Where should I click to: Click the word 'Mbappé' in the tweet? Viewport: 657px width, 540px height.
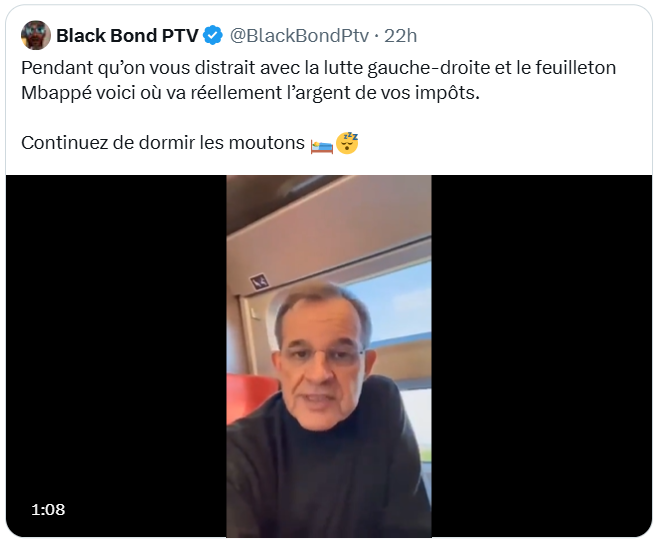click(56, 93)
